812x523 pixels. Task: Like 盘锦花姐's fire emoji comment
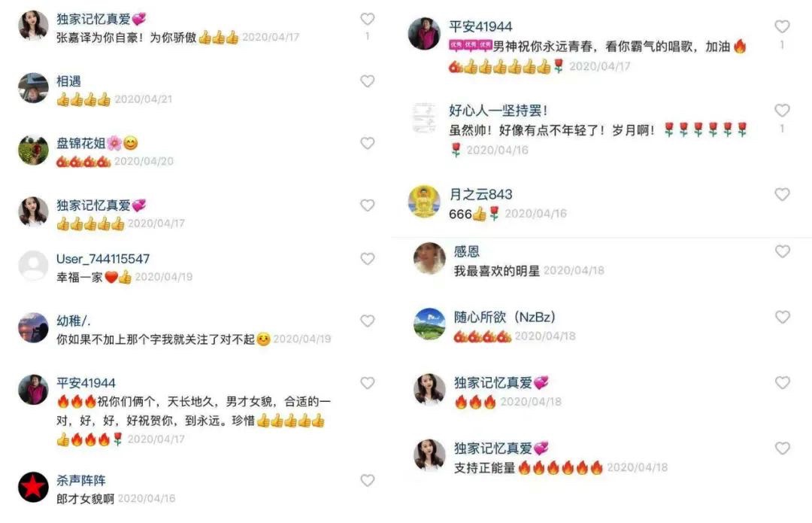[367, 143]
